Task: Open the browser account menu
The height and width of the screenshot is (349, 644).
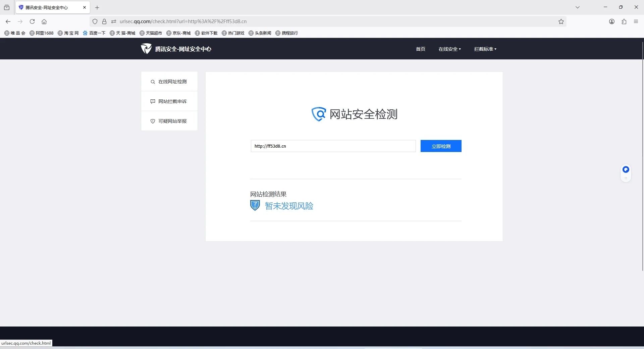Action: pos(612,21)
